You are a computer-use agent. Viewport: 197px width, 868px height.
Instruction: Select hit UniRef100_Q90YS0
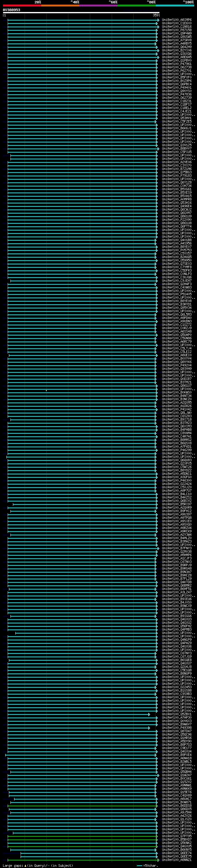(176, 91)
